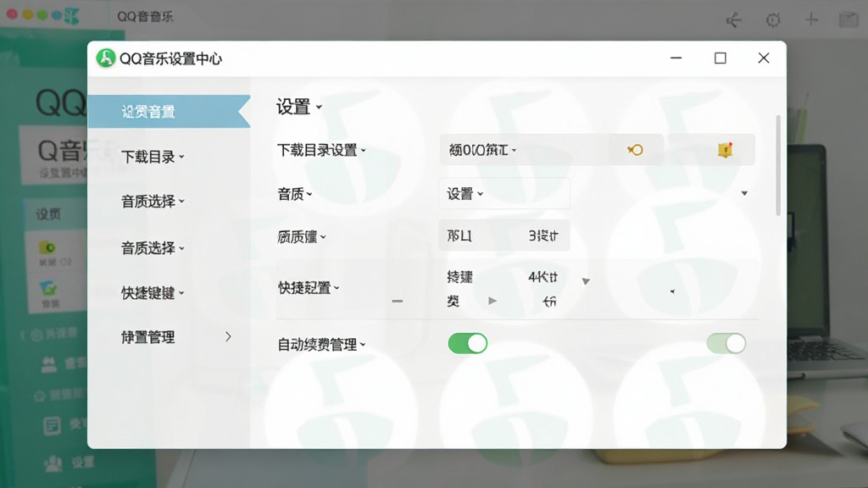The width and height of the screenshot is (868, 488).
Task: Click the teal app logo beside the traffic lights
Action: (x=71, y=16)
